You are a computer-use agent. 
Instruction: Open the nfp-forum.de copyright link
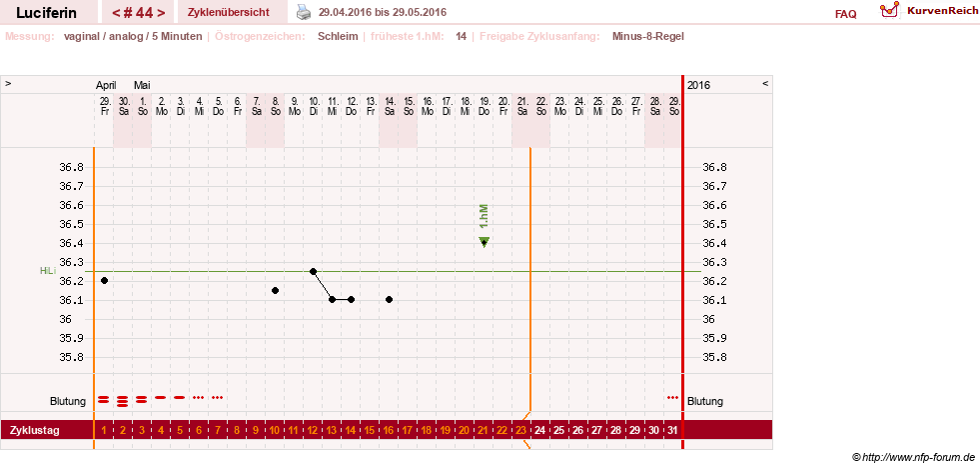pos(913,458)
